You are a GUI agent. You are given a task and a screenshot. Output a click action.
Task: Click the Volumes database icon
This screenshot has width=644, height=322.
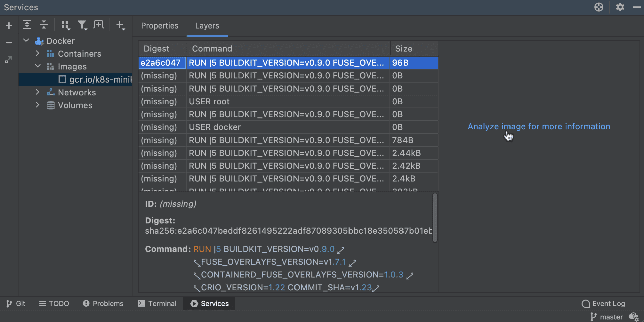[51, 105]
